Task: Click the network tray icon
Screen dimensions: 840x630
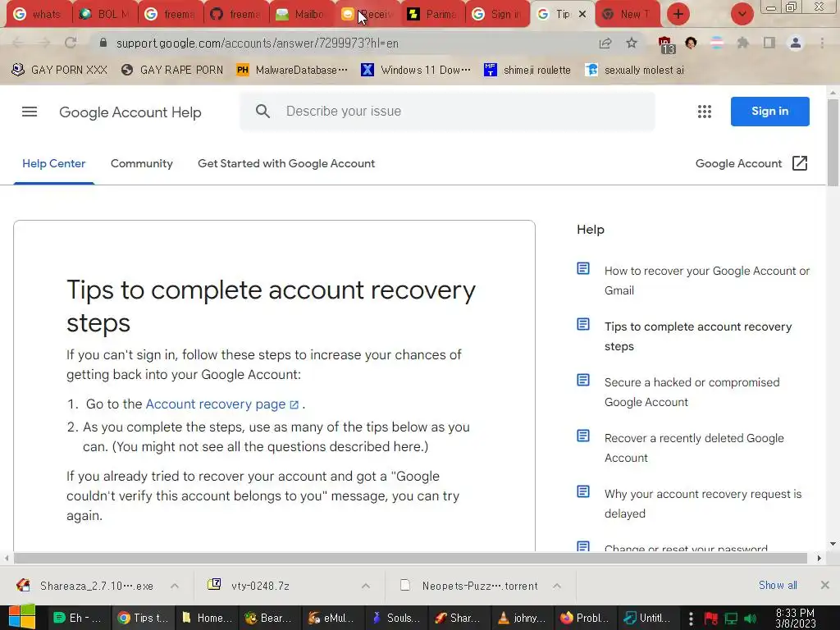Action: [731, 619]
